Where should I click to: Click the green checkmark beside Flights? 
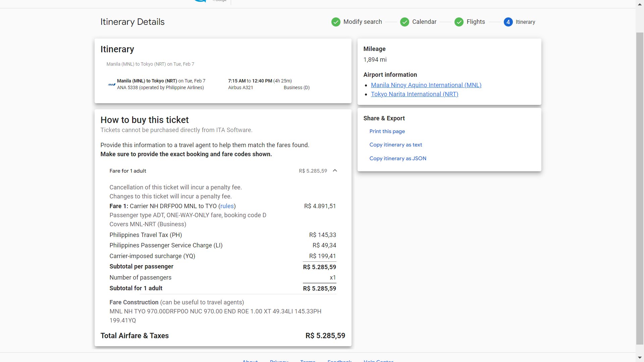point(459,22)
